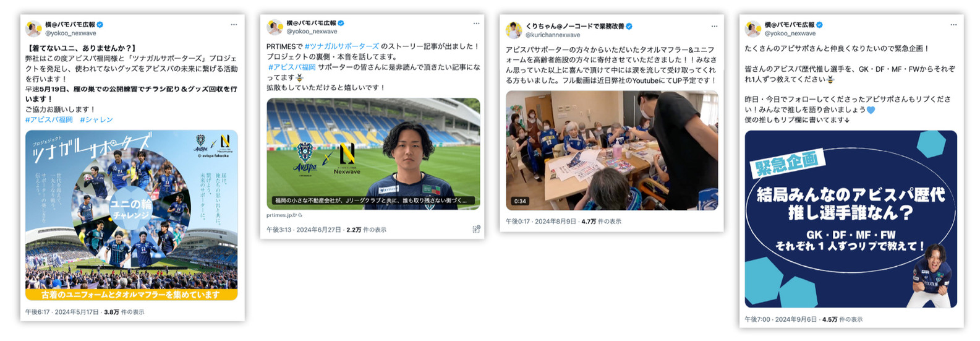The width and height of the screenshot is (980, 341).
Task: Open #アビスパ福岡 hashtag in first tweet
Action: pos(49,119)
